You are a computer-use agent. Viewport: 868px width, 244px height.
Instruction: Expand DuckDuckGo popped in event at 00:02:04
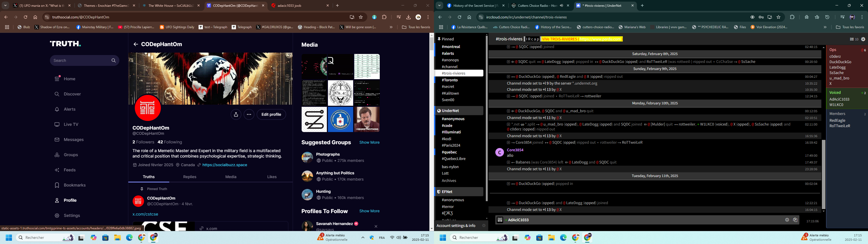pos(509,184)
